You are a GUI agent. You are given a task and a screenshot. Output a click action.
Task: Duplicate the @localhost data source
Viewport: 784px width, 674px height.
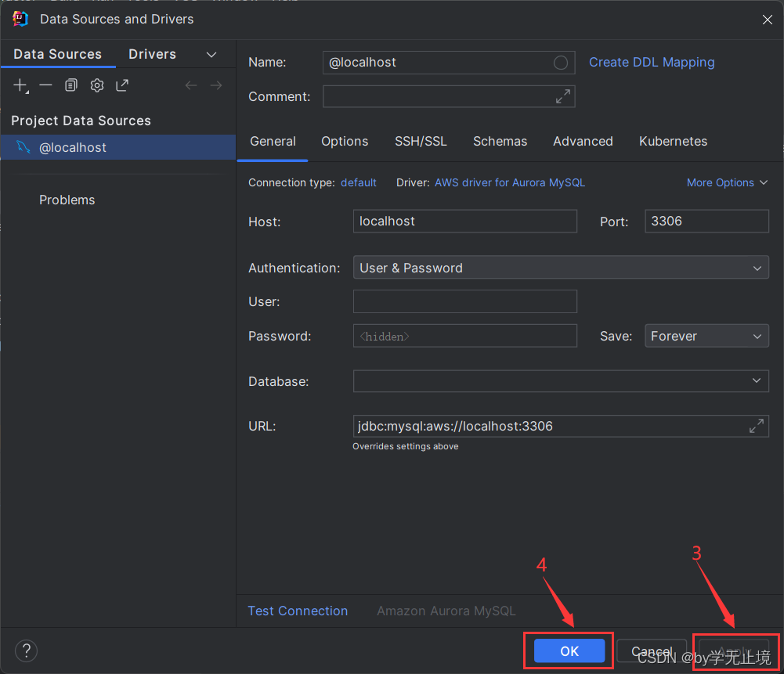pyautogui.click(x=70, y=85)
